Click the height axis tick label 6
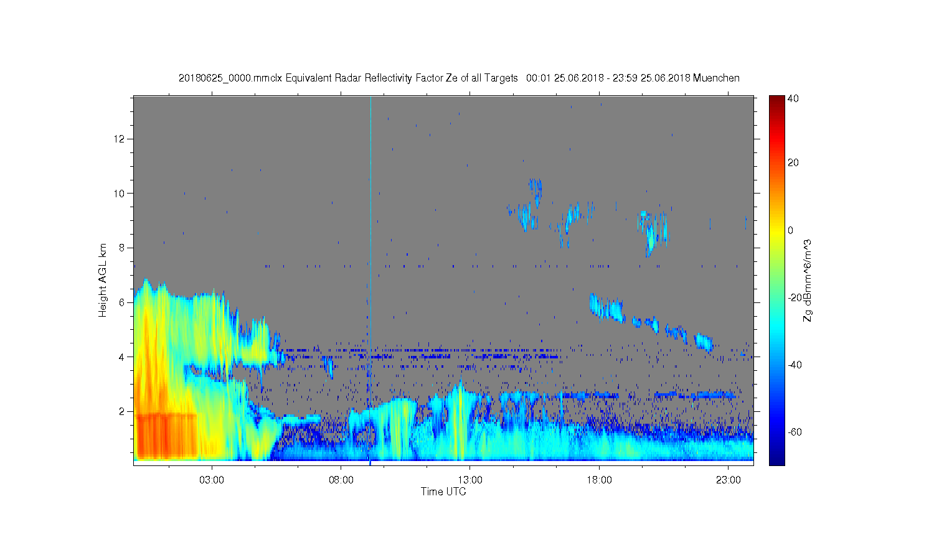The image size is (934, 560). click(x=122, y=302)
